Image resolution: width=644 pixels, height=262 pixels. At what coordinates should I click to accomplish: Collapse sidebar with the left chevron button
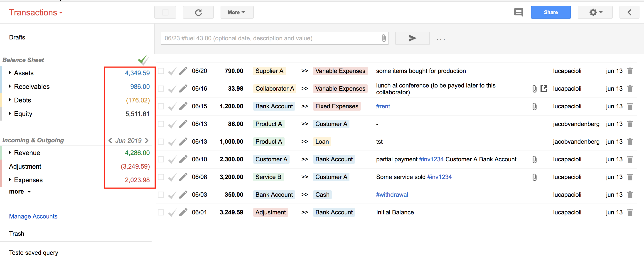pyautogui.click(x=629, y=12)
